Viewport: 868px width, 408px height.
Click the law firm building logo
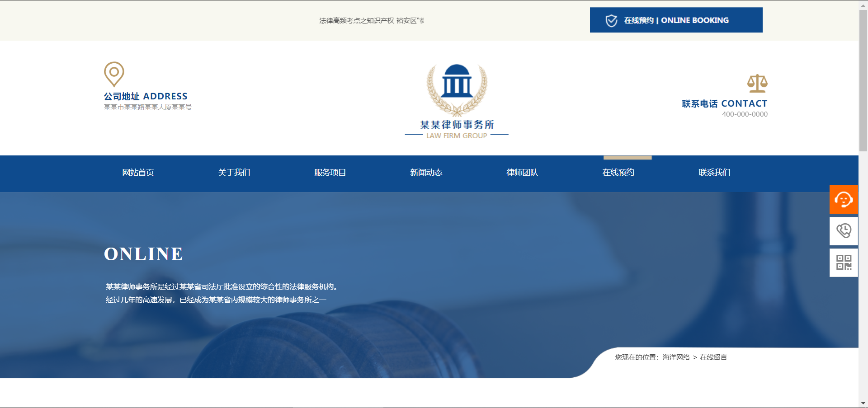457,88
